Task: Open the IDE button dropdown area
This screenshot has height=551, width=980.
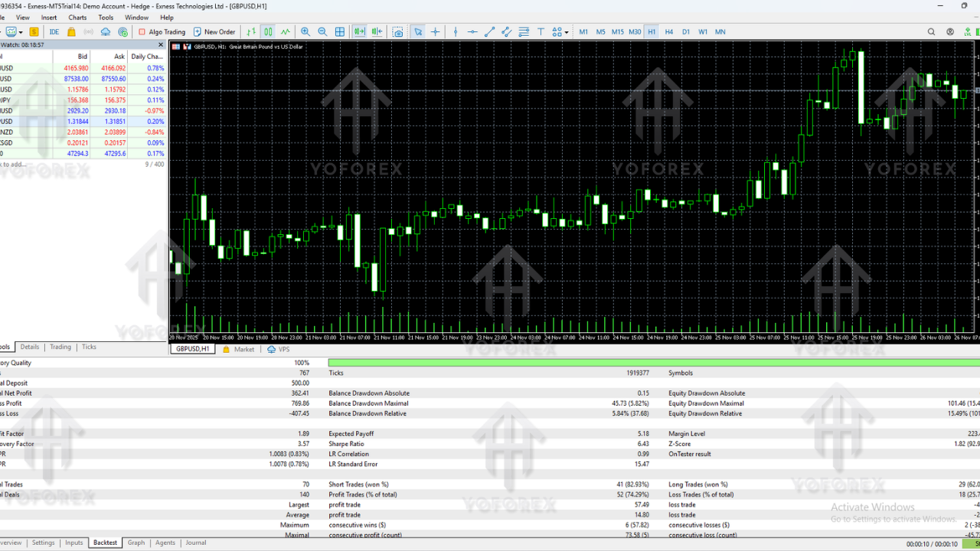Action: coord(54,31)
